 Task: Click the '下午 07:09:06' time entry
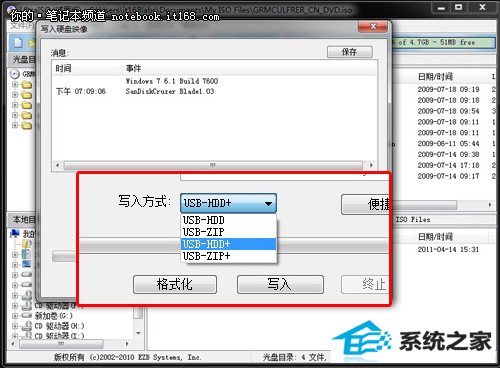(x=81, y=91)
